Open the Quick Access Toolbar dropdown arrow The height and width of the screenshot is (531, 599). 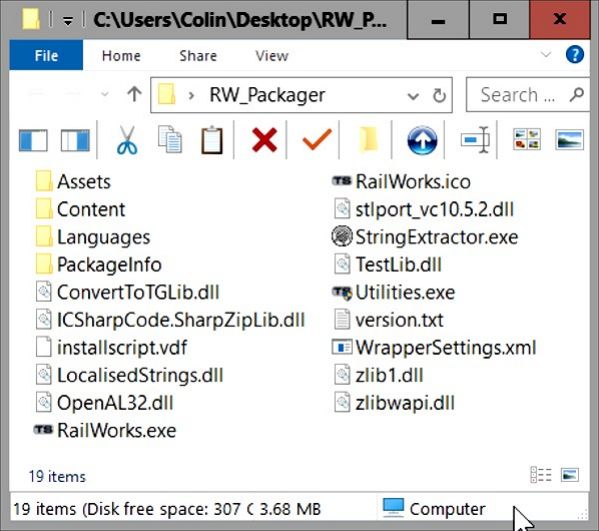click(x=68, y=21)
